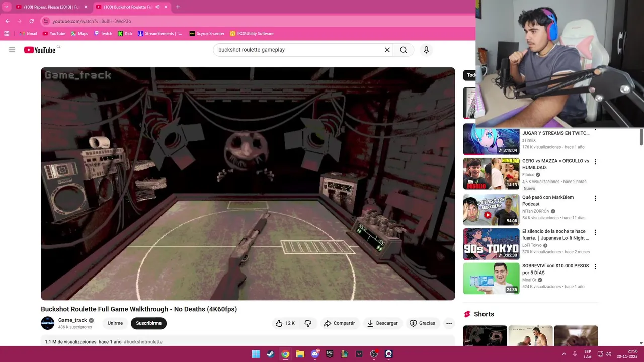Open options for GERO vs MAZZA video

point(595,162)
